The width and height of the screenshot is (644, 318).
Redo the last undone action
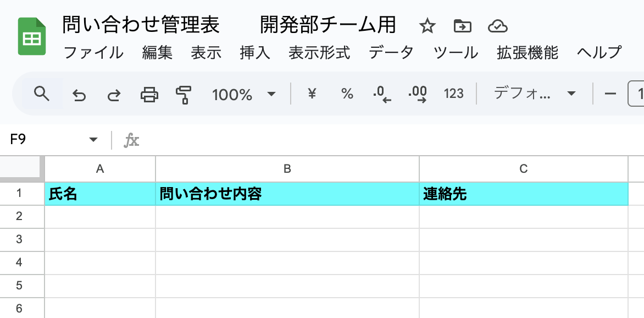click(114, 95)
